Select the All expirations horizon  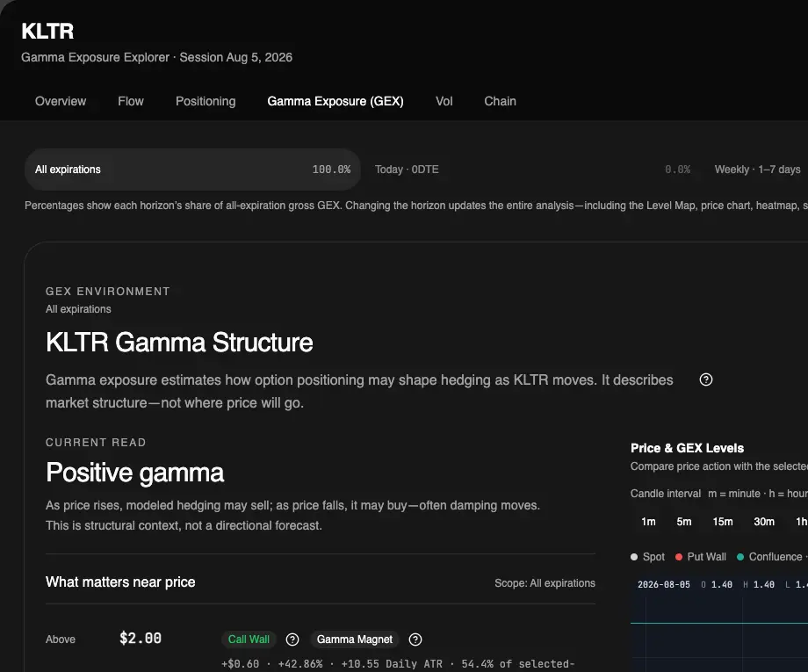[192, 170]
